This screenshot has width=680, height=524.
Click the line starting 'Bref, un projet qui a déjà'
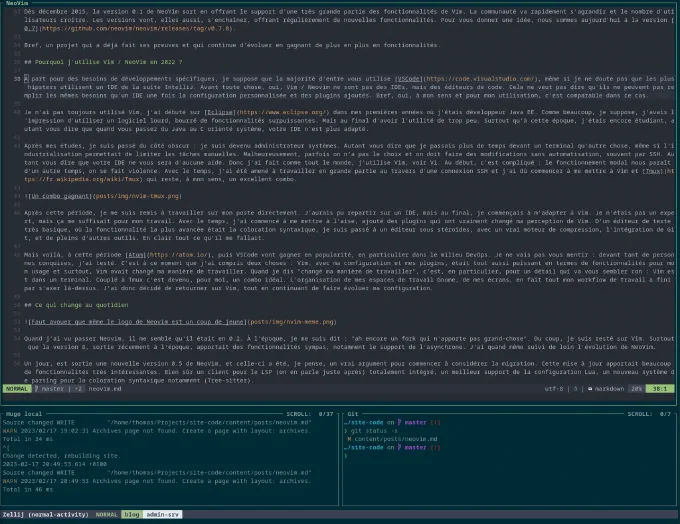pos(232,45)
